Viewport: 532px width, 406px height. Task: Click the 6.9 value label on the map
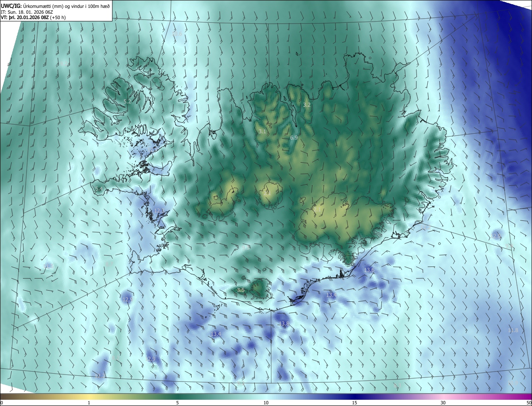pyautogui.click(x=293, y=137)
